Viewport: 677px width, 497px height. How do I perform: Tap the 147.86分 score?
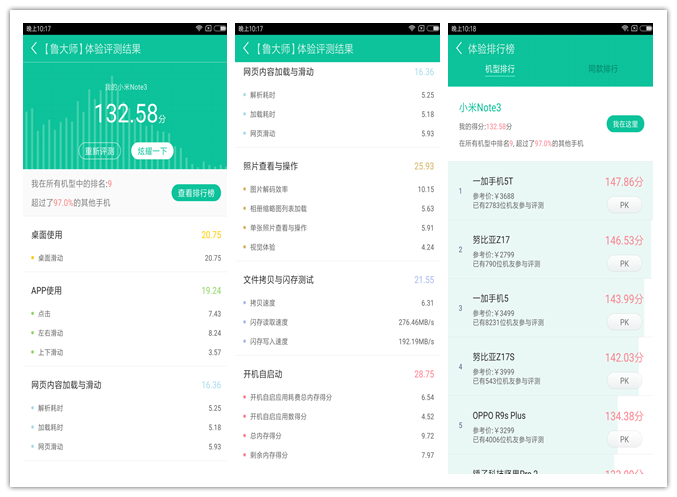[624, 182]
